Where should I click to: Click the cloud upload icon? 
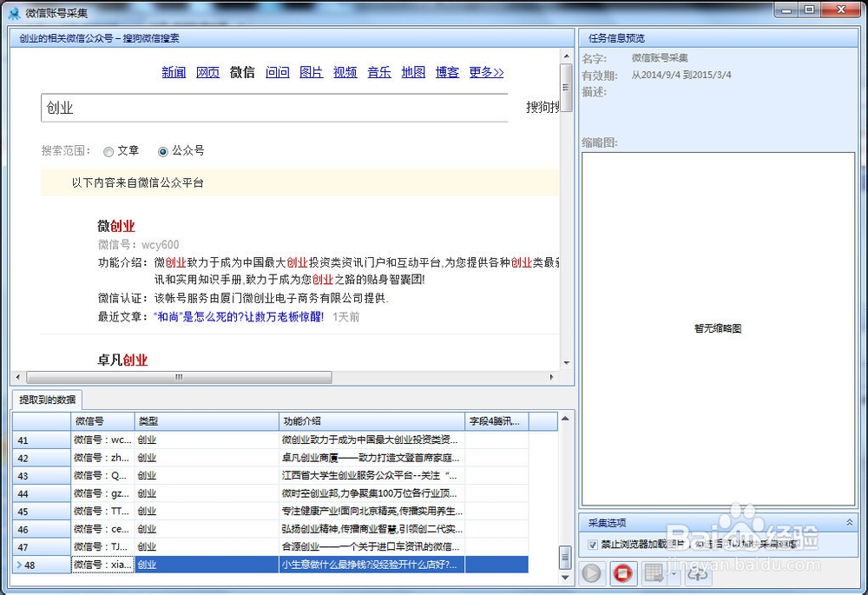click(698, 572)
